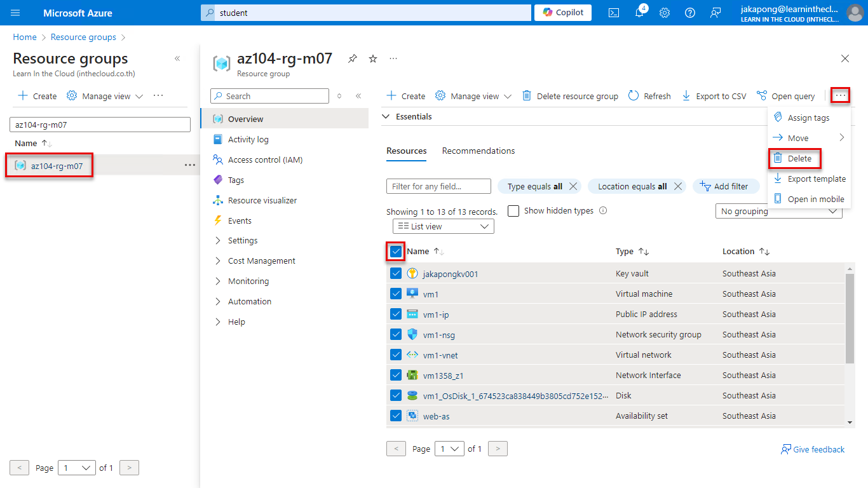The height and width of the screenshot is (488, 868).
Task: Click the resource list vertical scrollbar
Action: (x=850, y=320)
